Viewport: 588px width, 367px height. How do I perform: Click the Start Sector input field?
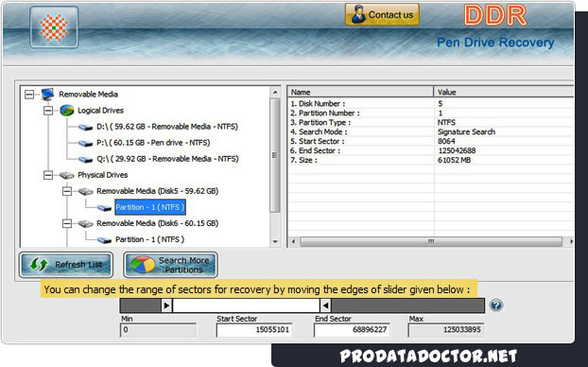pos(254,330)
